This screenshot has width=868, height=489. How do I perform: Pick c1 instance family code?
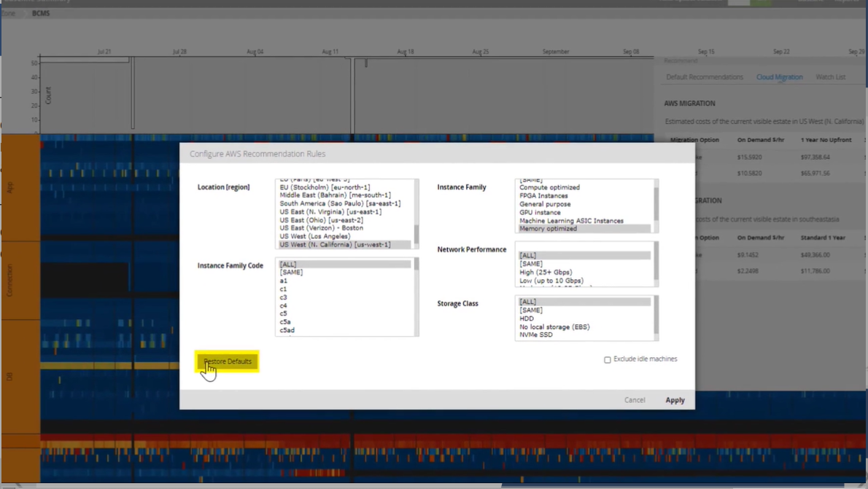[x=284, y=289]
